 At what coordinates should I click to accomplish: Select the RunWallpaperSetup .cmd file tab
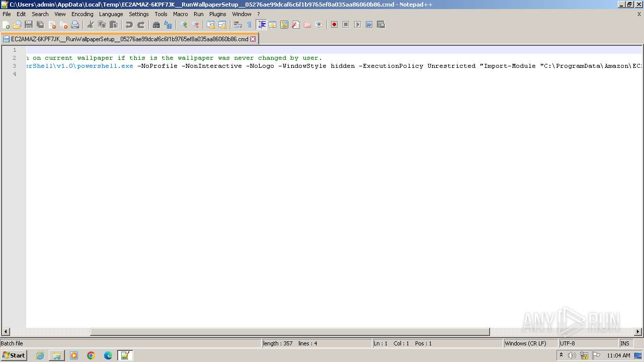(x=129, y=39)
